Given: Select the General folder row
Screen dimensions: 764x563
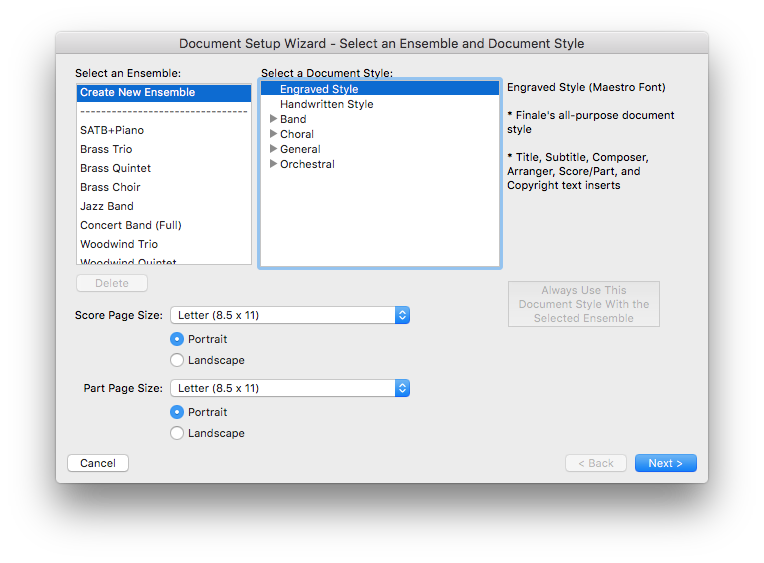Looking at the screenshot, I should pos(380,149).
